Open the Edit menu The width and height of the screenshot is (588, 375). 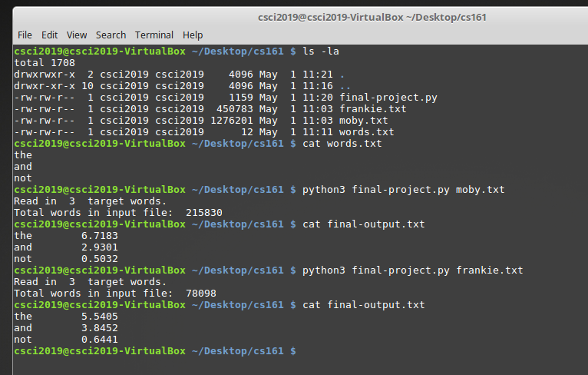coord(49,35)
